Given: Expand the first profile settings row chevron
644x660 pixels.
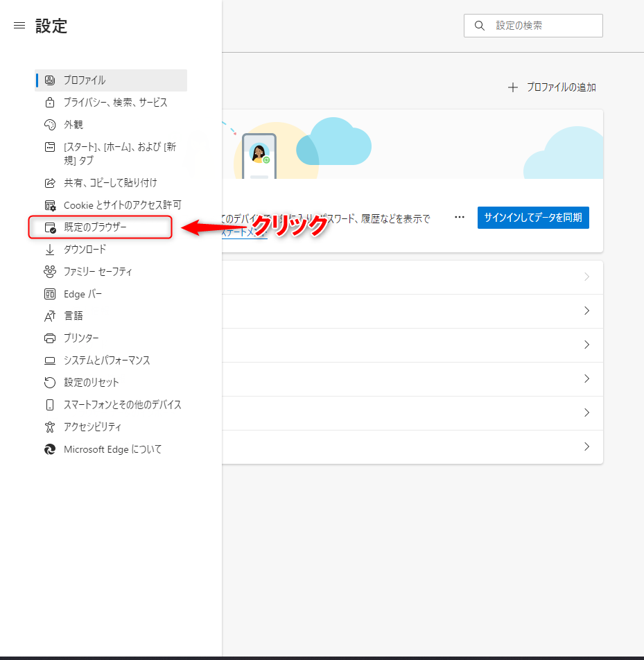Looking at the screenshot, I should pos(586,277).
